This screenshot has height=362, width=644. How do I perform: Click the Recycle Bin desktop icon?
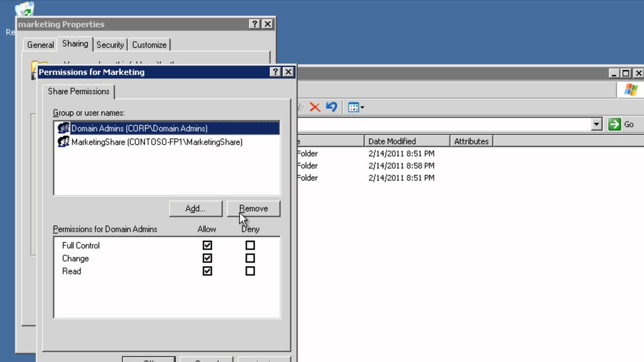coord(24,9)
